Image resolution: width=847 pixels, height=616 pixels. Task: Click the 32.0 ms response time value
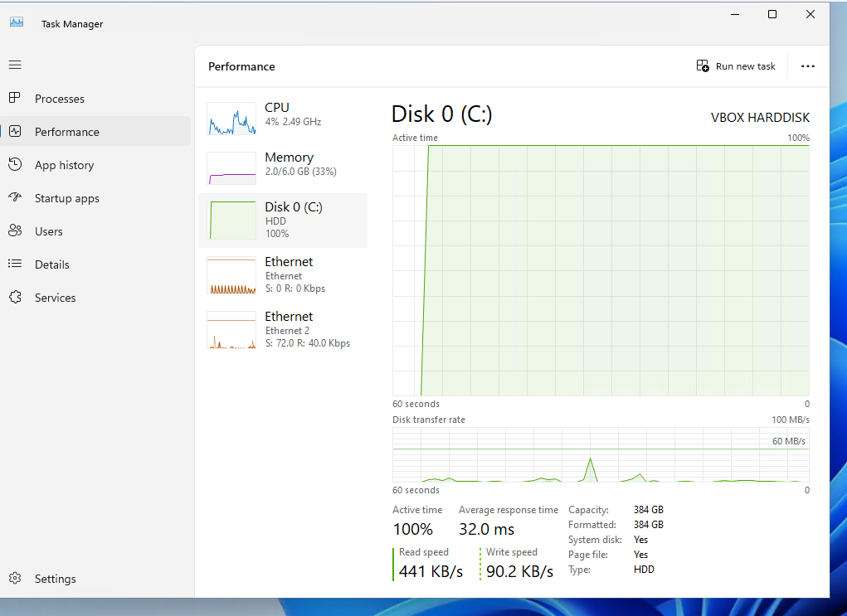486,529
